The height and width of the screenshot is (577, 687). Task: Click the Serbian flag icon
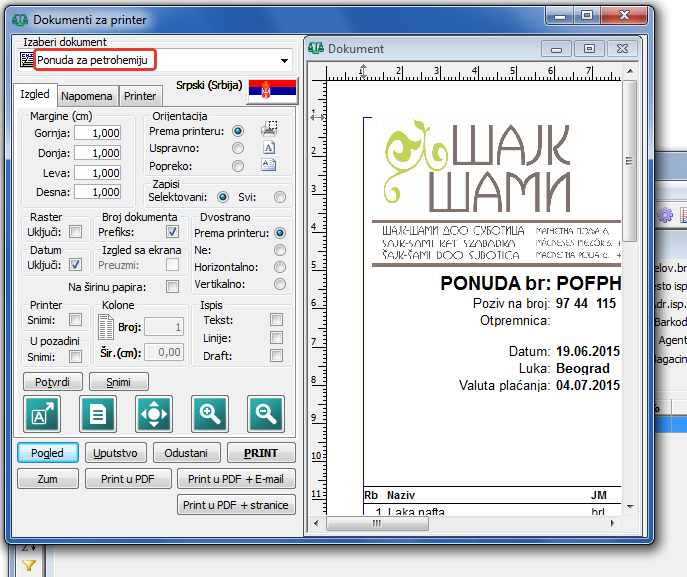268,87
